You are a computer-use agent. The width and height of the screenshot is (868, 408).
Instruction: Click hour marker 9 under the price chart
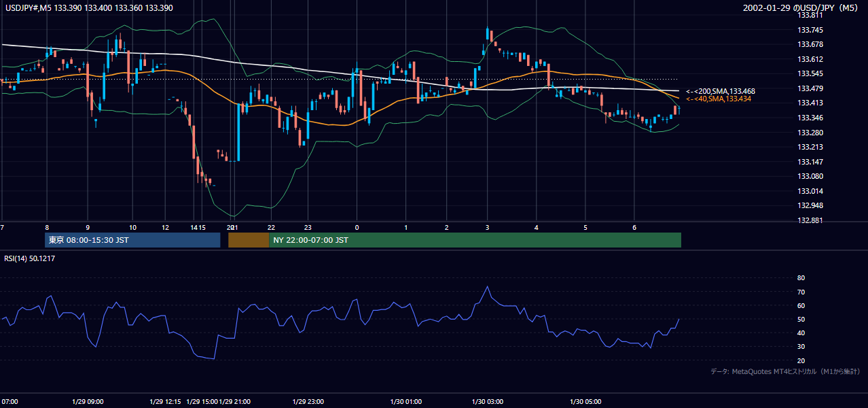(88, 227)
